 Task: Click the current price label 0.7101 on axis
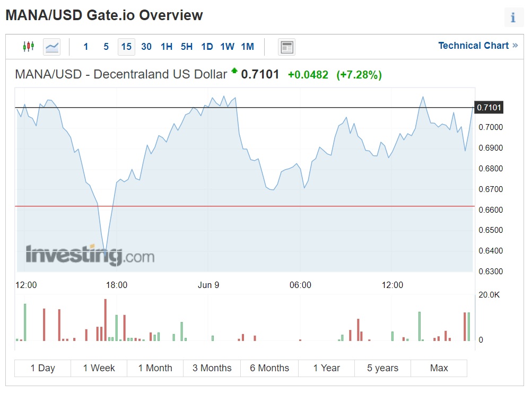coord(489,108)
